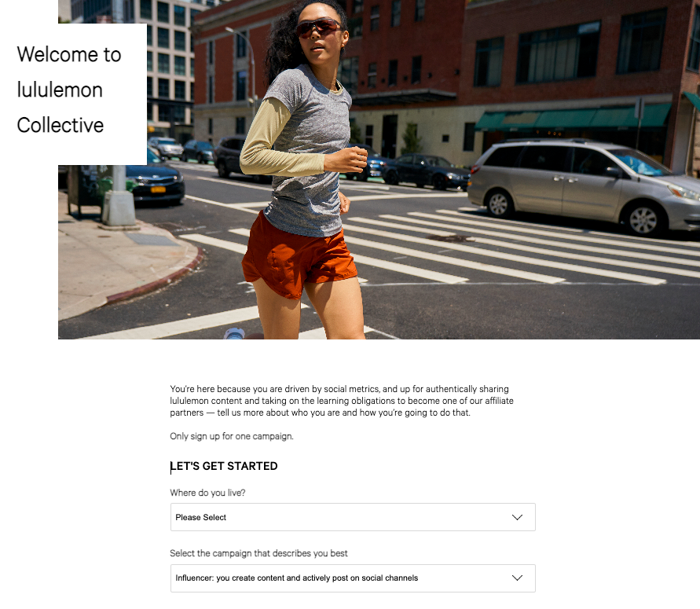
Task: Click the 'Where do you live?' field label
Action: 207,493
